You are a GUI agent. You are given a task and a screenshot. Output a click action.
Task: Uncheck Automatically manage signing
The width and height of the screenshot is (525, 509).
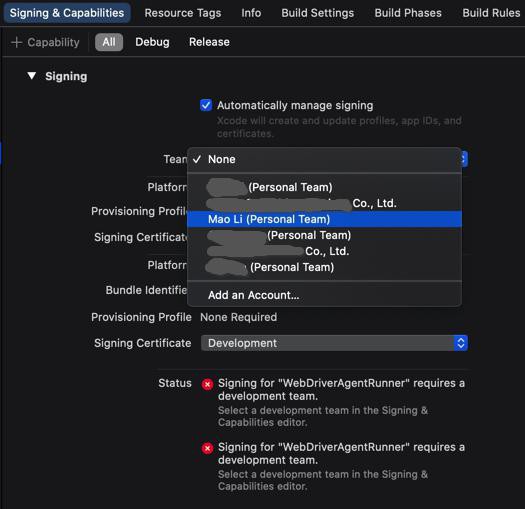click(x=206, y=105)
